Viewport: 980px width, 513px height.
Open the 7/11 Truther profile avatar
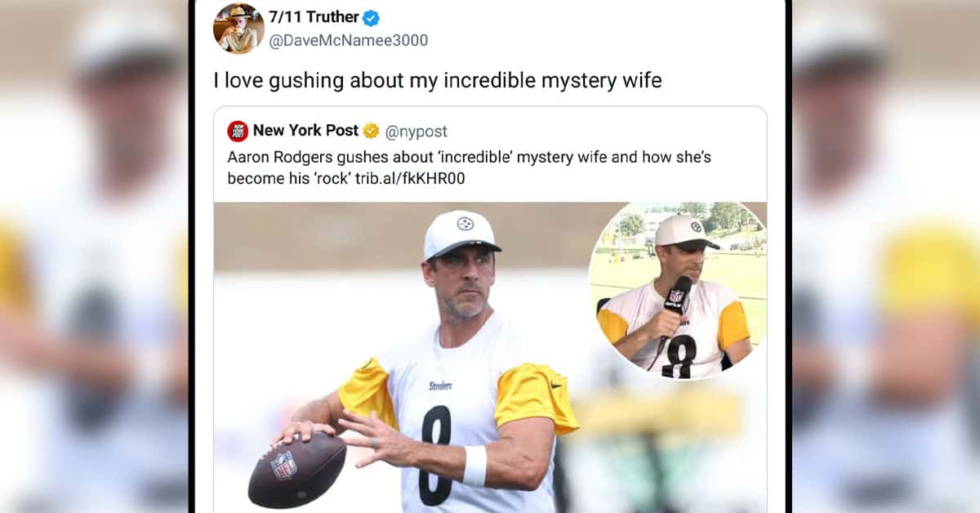(x=238, y=29)
